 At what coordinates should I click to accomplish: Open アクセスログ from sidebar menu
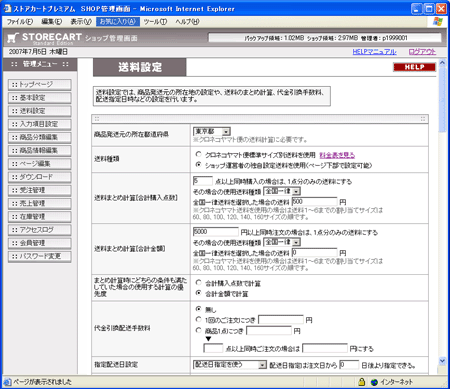point(40,230)
